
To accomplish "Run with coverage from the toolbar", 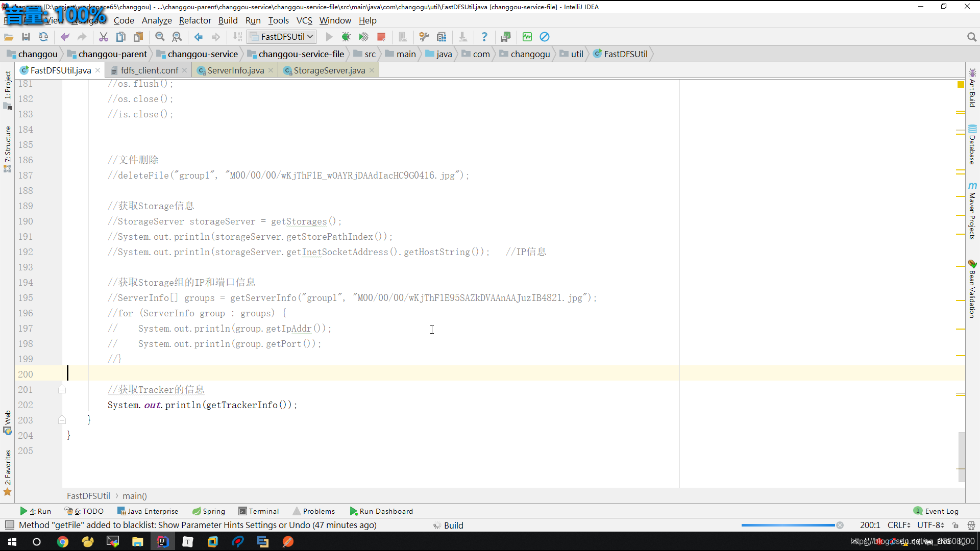I will point(363,37).
